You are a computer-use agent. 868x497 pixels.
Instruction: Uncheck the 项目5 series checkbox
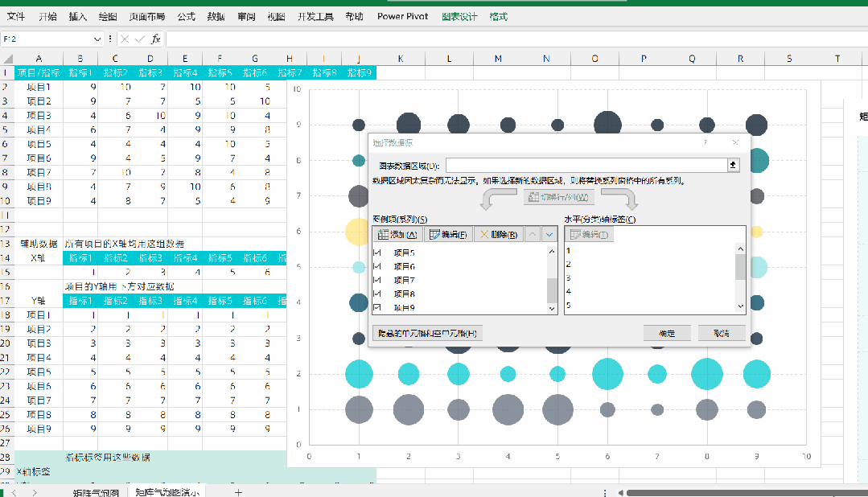click(x=377, y=253)
